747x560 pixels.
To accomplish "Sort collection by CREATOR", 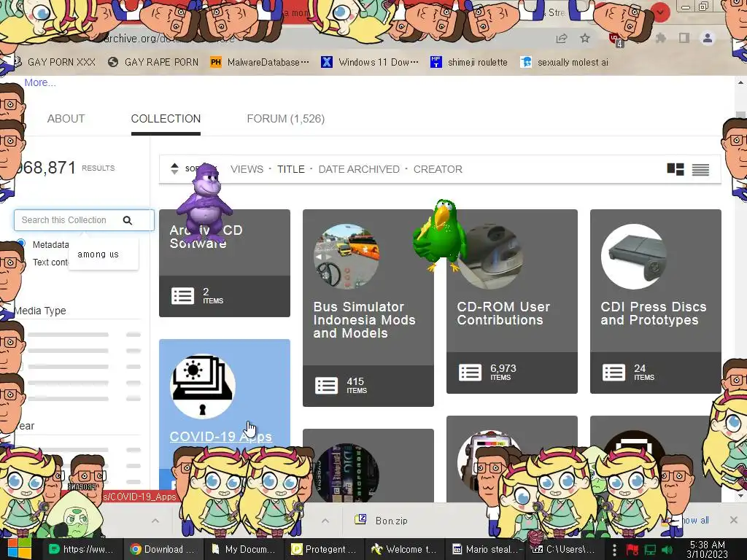I will click(x=438, y=169).
